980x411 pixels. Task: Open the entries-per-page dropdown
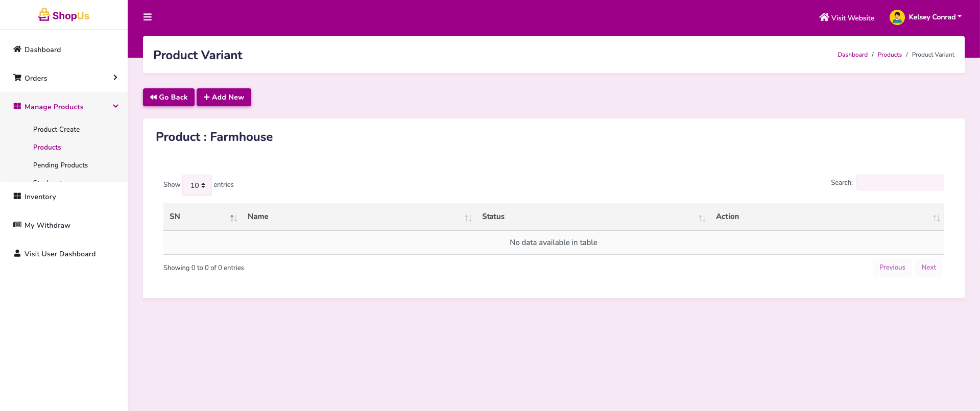[x=197, y=185]
